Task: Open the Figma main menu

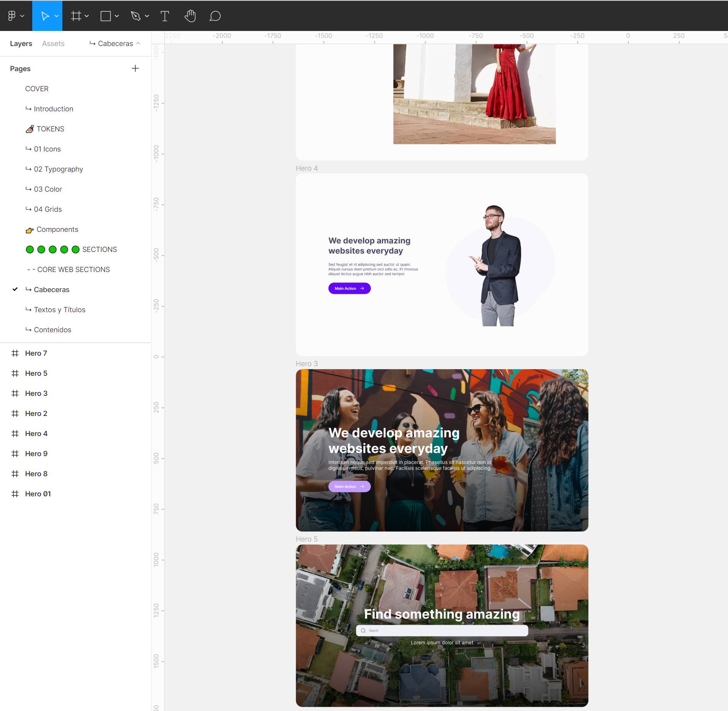Action: point(15,16)
